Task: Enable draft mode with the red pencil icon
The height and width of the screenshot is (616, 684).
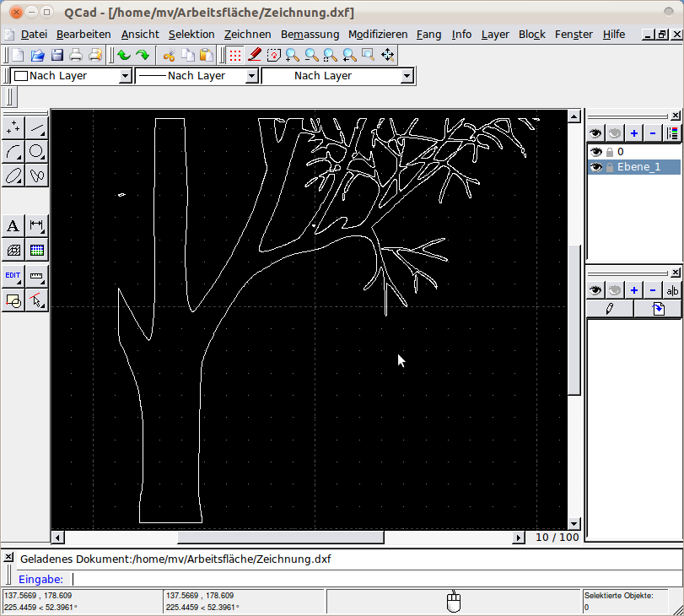Action: [255, 55]
